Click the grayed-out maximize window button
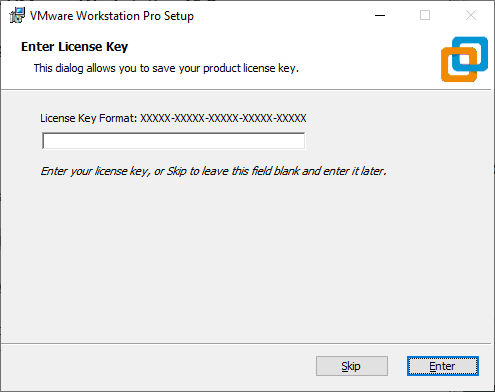 [425, 15]
